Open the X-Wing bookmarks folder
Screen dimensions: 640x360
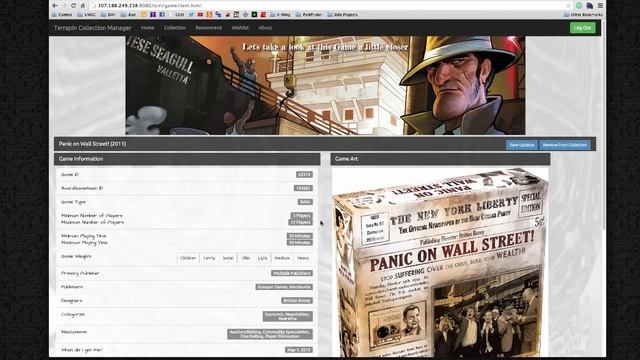point(280,14)
